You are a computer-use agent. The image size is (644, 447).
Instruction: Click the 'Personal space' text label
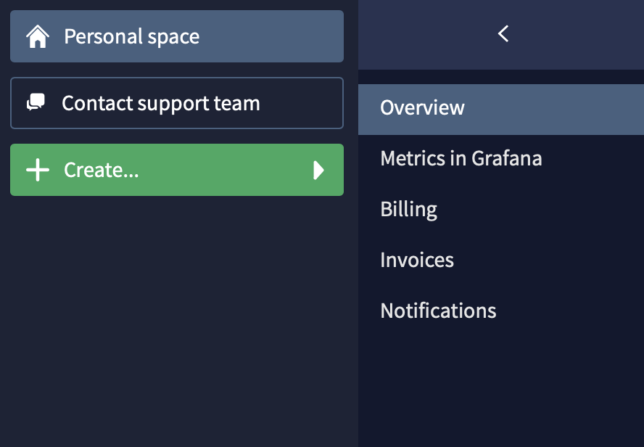click(x=131, y=37)
